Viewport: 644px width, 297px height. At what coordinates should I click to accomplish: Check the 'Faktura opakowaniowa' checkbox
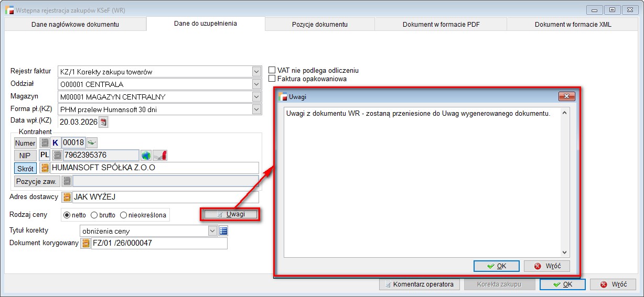[272, 79]
